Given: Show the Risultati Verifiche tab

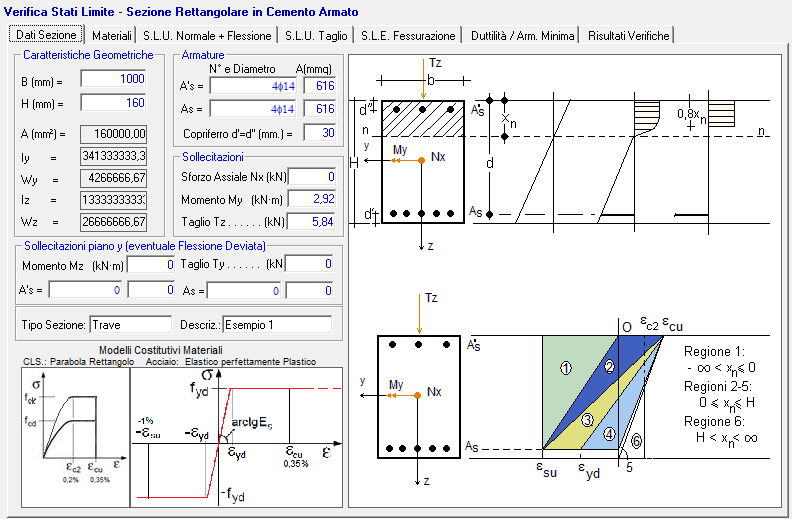Looking at the screenshot, I should click(x=628, y=35).
